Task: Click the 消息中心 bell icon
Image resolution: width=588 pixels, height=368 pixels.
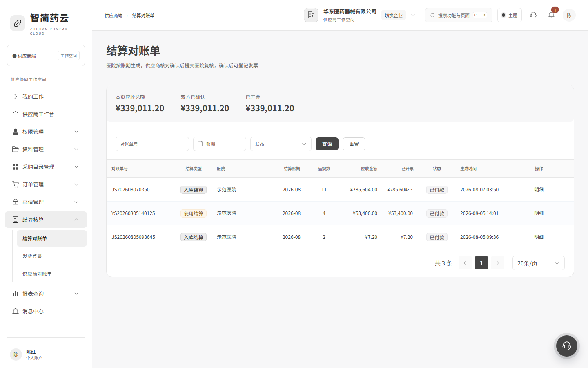Action: coord(16,311)
